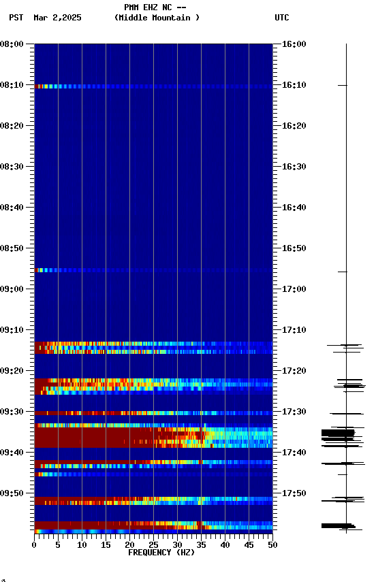Click the '10' frequency axis tick label

coord(82,545)
